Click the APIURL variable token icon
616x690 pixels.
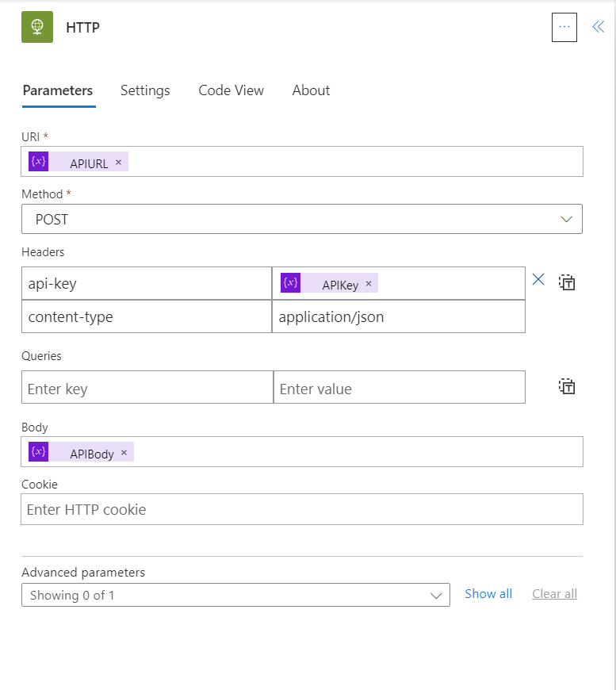point(39,162)
